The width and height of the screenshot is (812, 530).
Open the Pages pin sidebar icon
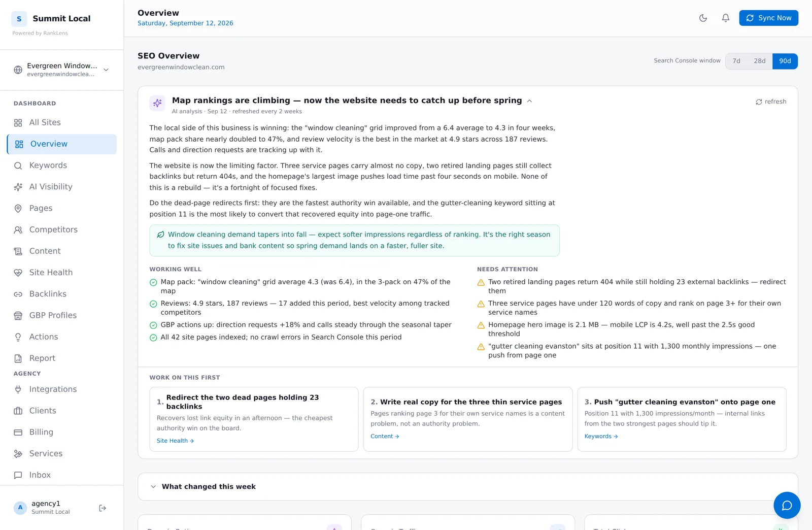[x=18, y=208]
